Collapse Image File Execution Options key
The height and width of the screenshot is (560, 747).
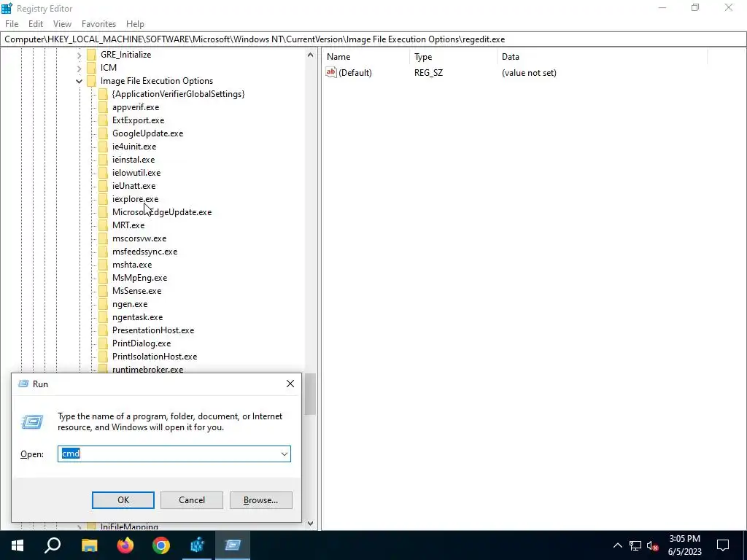click(x=79, y=81)
